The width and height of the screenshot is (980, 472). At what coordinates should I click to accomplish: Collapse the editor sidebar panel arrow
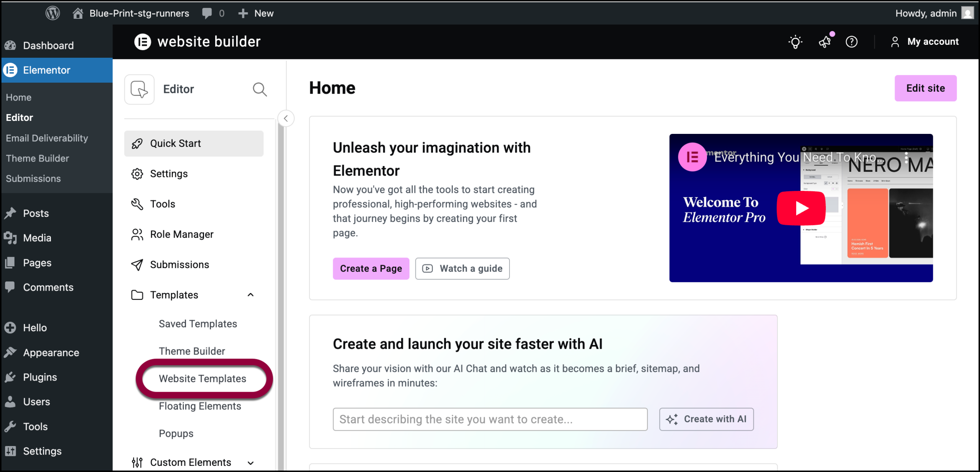point(286,118)
